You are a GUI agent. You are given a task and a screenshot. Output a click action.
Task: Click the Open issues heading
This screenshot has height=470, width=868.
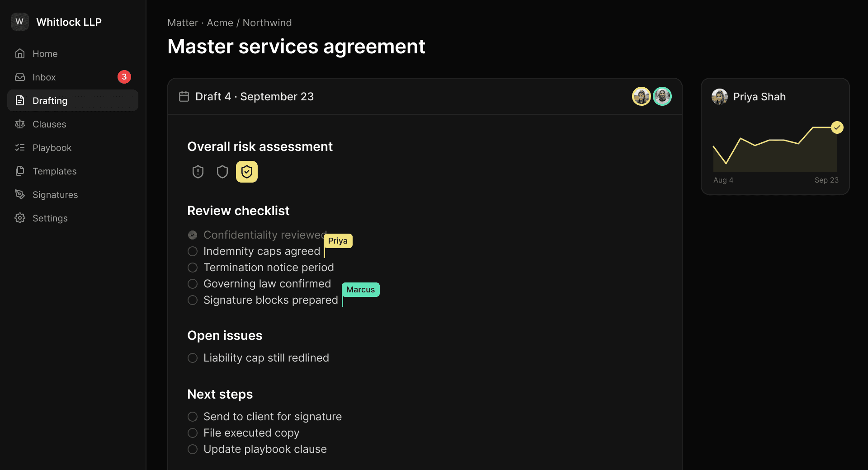(225, 335)
